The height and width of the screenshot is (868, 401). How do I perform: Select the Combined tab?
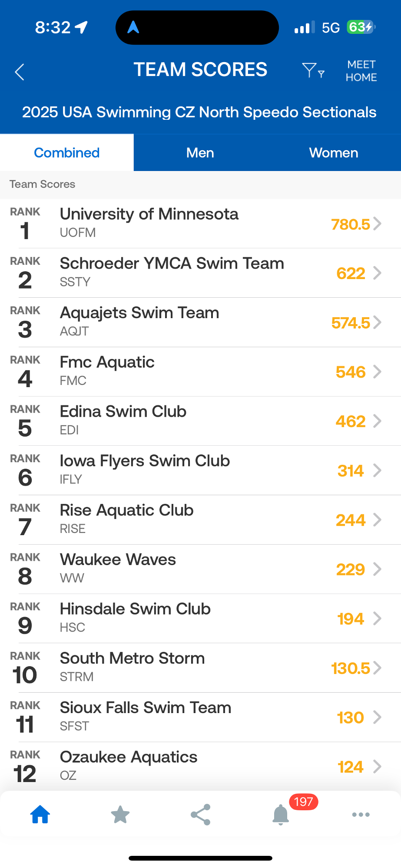tap(67, 153)
